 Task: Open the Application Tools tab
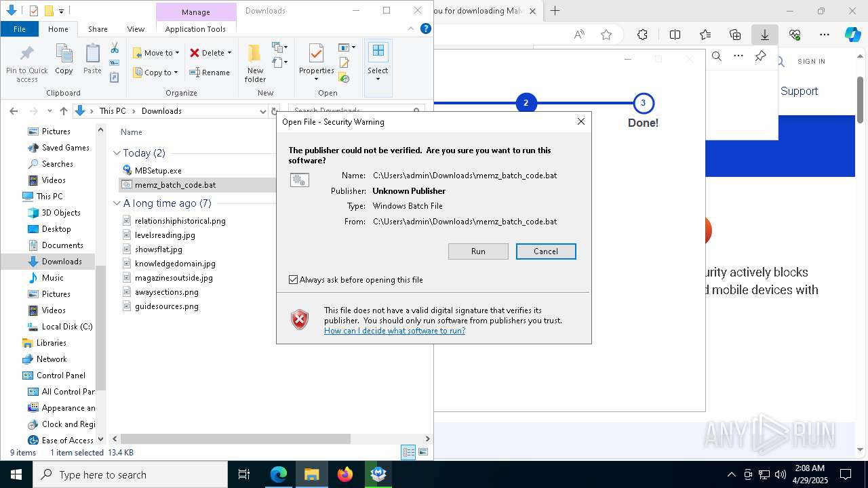coord(195,29)
